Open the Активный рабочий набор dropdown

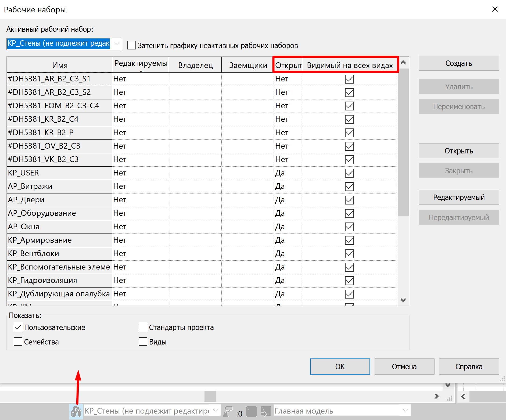[116, 44]
